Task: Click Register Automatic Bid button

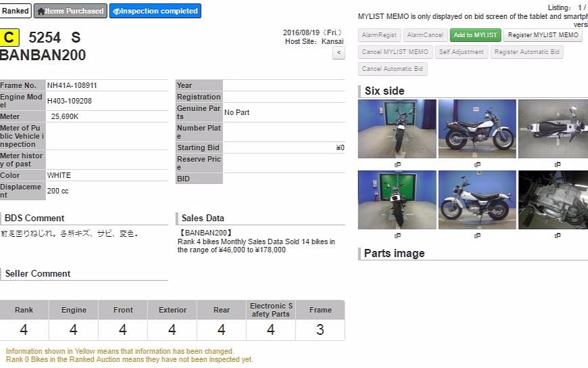Action: pos(526,52)
